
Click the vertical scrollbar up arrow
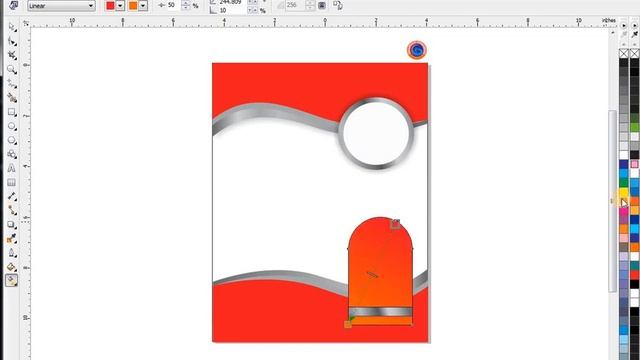tap(613, 33)
